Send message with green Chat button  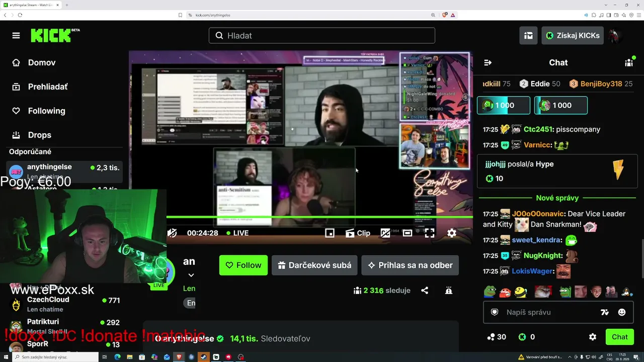click(620, 337)
